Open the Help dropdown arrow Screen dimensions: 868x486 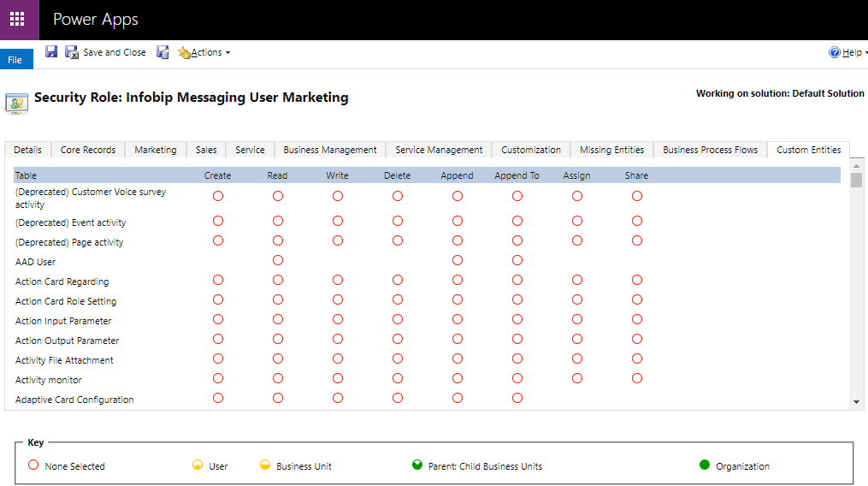[x=865, y=53]
